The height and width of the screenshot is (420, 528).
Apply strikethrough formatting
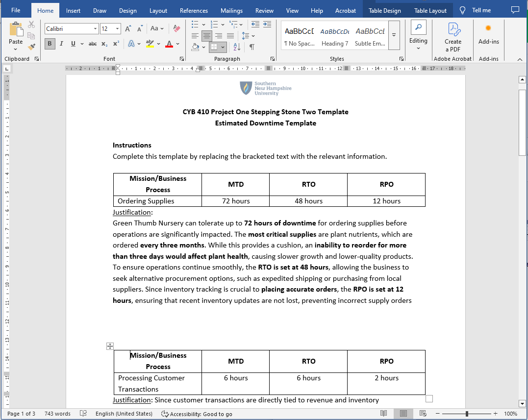[93, 44]
